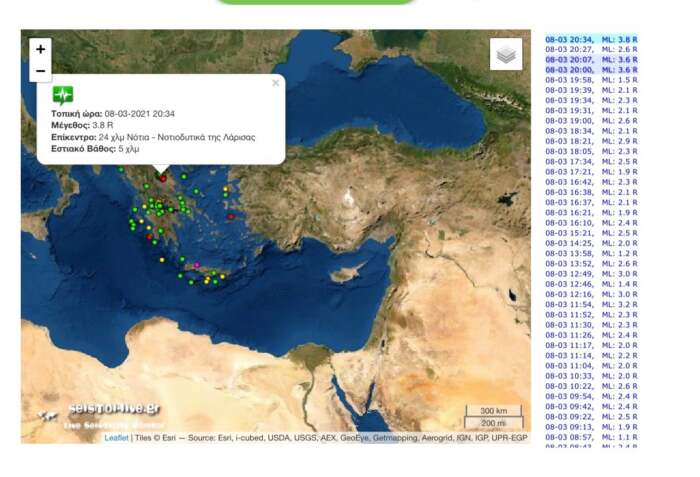Zoom out the map with minus button
The image size is (700, 477).
point(40,71)
